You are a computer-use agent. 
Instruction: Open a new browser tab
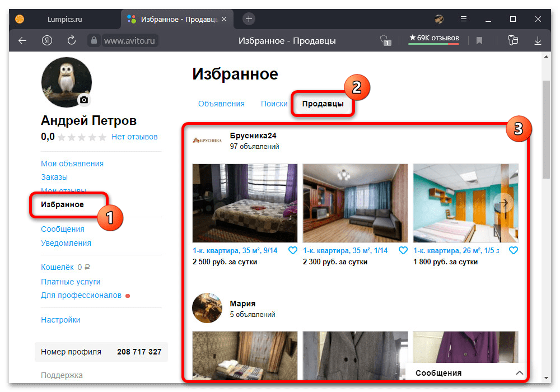249,19
